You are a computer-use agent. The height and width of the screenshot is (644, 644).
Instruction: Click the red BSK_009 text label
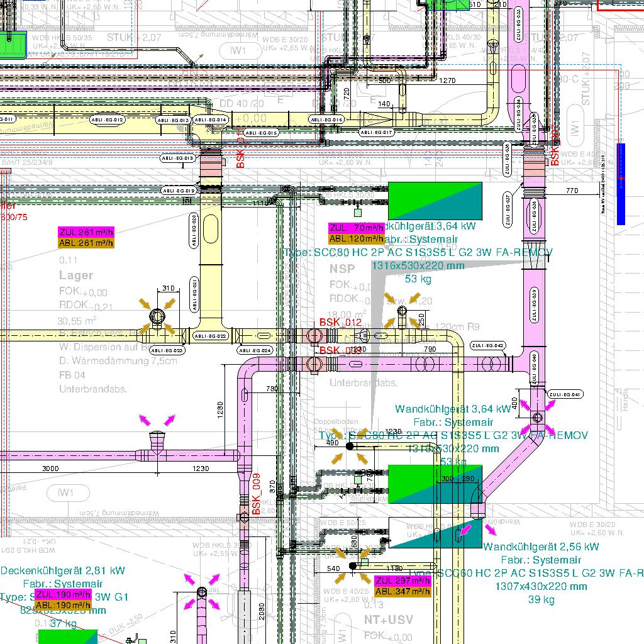point(257,495)
